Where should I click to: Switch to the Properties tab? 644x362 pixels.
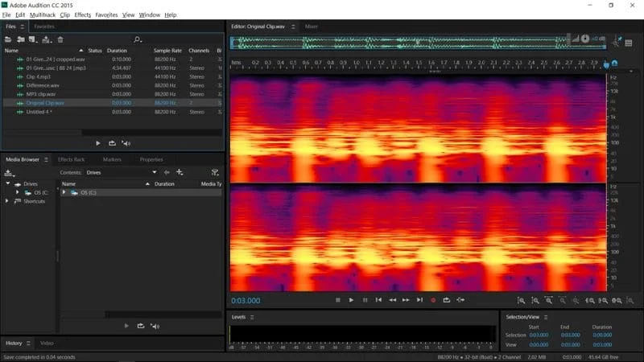click(x=151, y=159)
